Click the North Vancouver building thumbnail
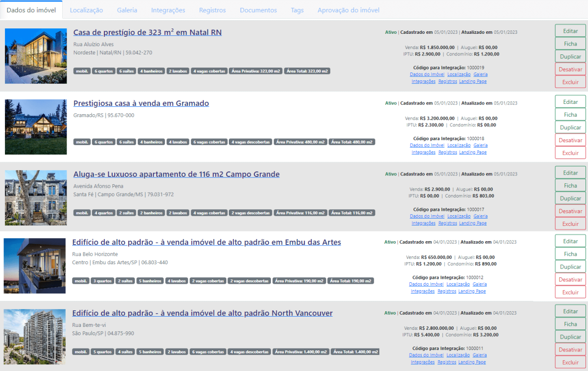Image resolution: width=588 pixels, height=371 pixels. pos(35,337)
